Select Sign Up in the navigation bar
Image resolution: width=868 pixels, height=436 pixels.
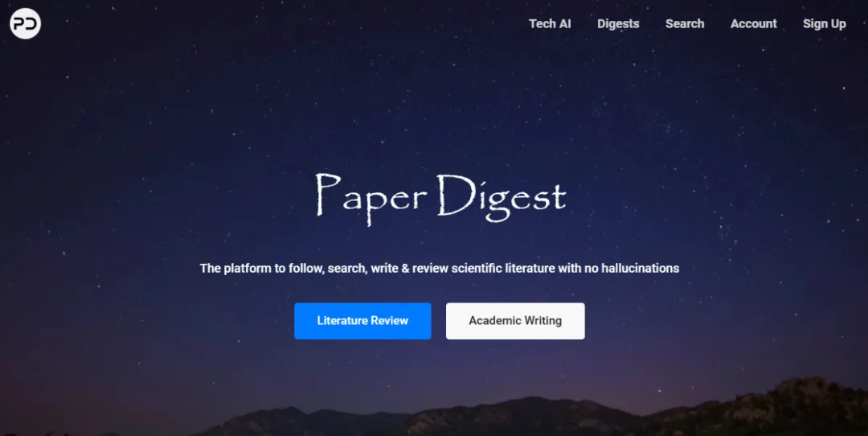pos(825,24)
